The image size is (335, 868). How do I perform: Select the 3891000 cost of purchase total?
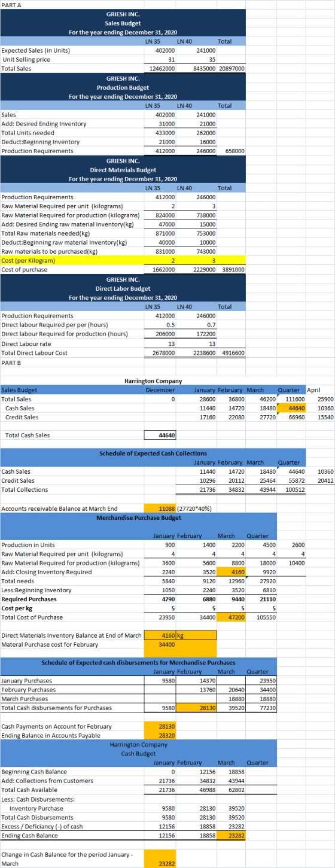(x=232, y=269)
